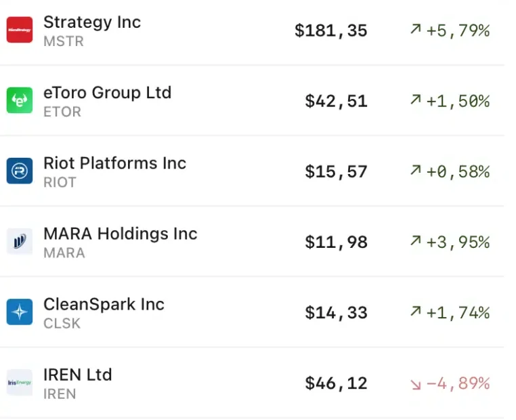Click the ETOR ticker symbol
The width and height of the screenshot is (516, 420).
tap(62, 112)
